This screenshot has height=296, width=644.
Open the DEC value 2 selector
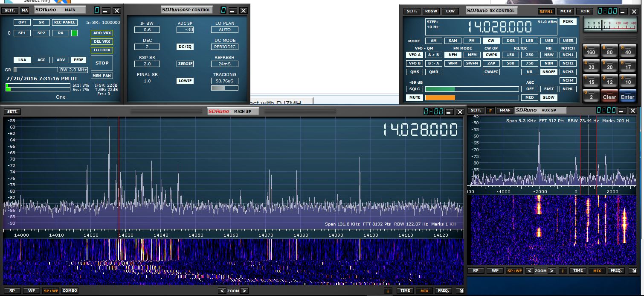147,47
